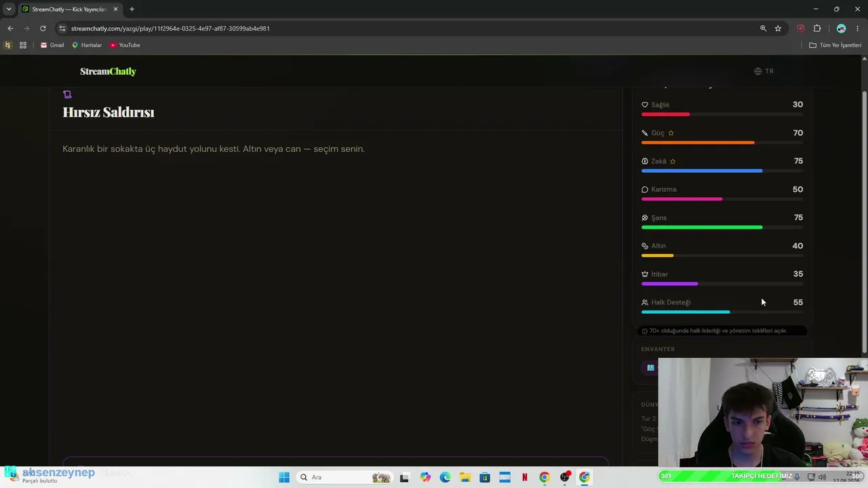The image size is (868, 488).
Task: Open the apps grid in the bookmarks bar
Action: tap(23, 45)
